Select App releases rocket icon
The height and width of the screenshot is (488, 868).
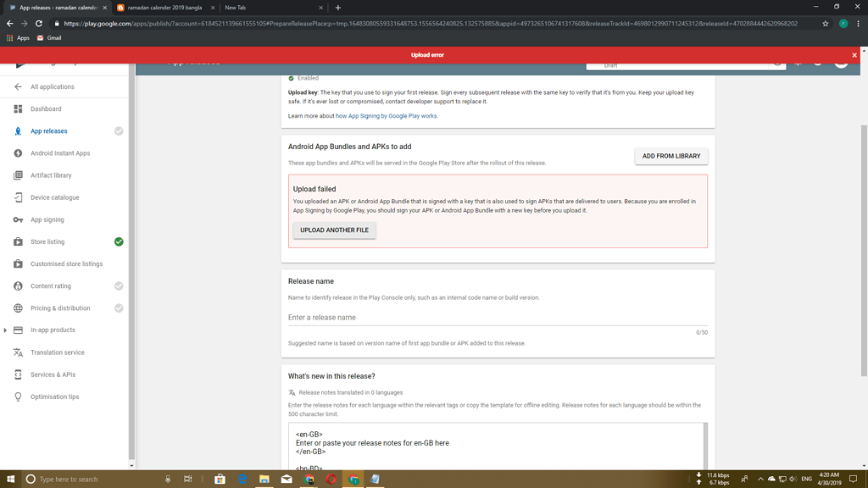coord(19,131)
